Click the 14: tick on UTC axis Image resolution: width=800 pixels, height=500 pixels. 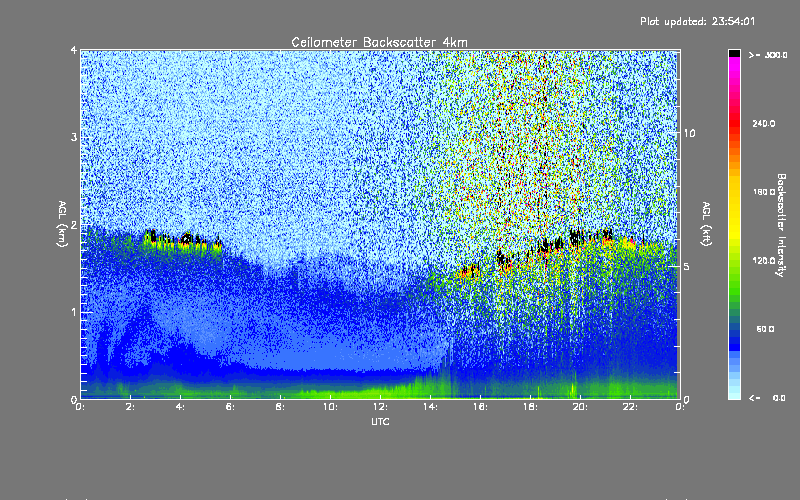tap(430, 407)
